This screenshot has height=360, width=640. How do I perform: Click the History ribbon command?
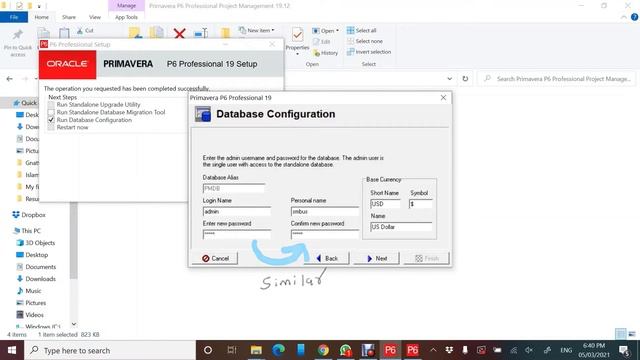coord(325,53)
